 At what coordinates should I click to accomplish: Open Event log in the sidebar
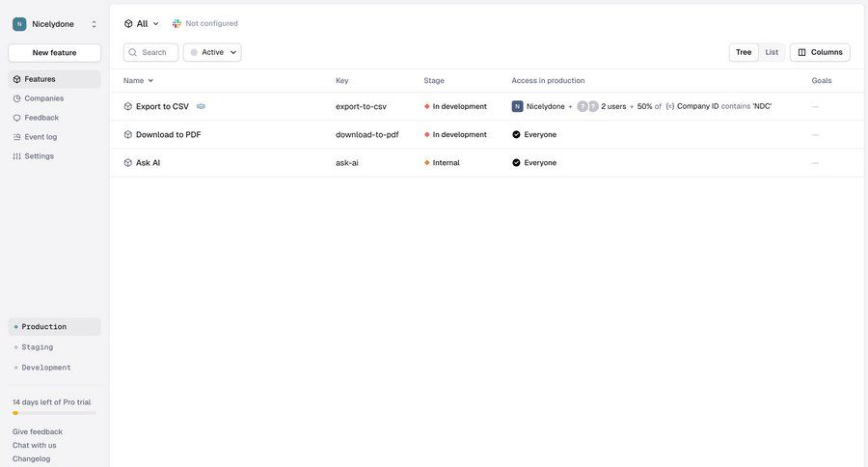coord(54,137)
